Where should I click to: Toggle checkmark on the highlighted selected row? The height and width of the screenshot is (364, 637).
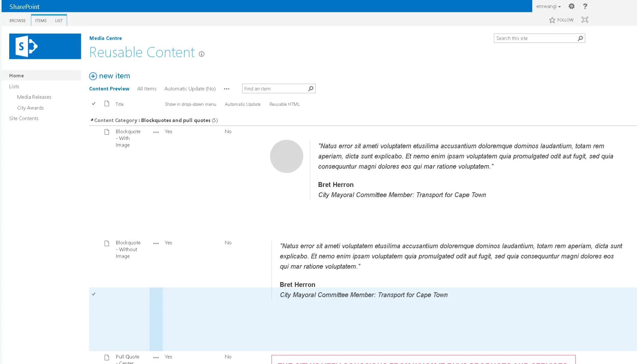click(x=94, y=294)
